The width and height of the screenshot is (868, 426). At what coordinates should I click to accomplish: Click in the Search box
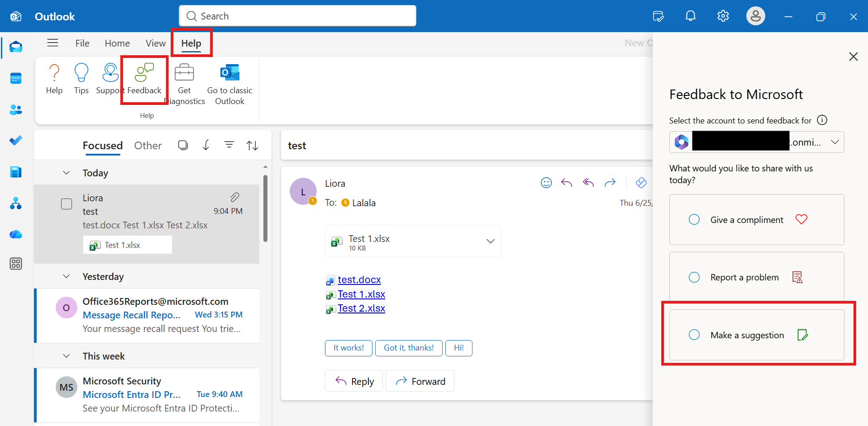297,16
